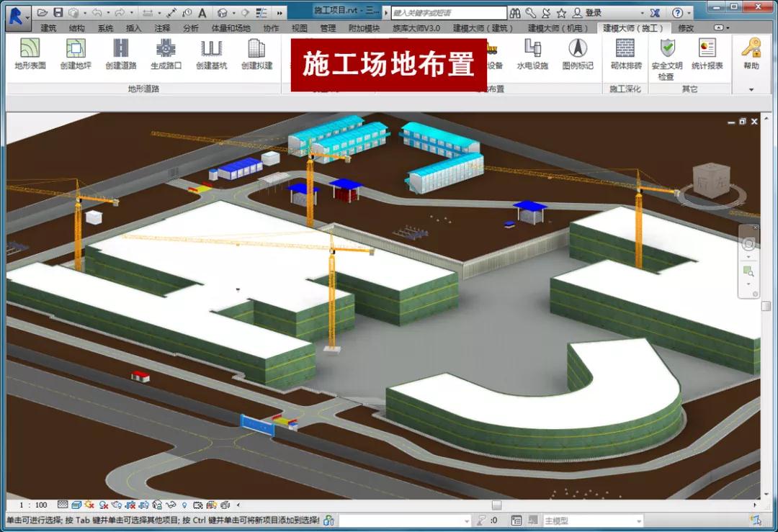778x532 pixels.
Task: Expand the quick access toolbar customize arrows
Action: (280, 13)
